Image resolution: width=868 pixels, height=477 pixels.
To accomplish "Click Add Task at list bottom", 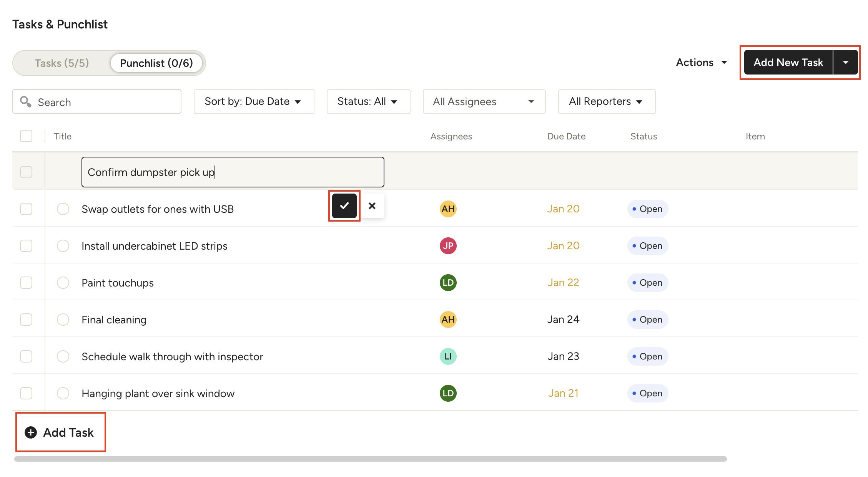I will click(60, 432).
